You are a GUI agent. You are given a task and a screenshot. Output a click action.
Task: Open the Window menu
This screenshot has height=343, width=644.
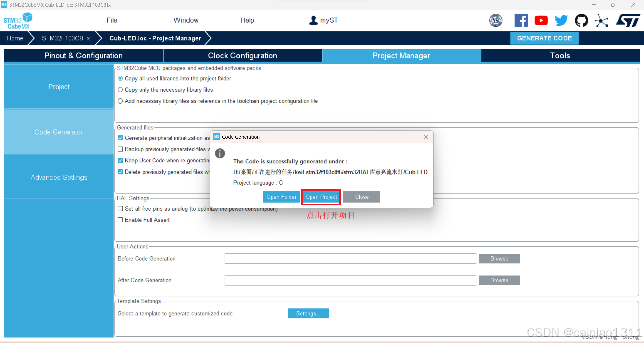click(186, 20)
